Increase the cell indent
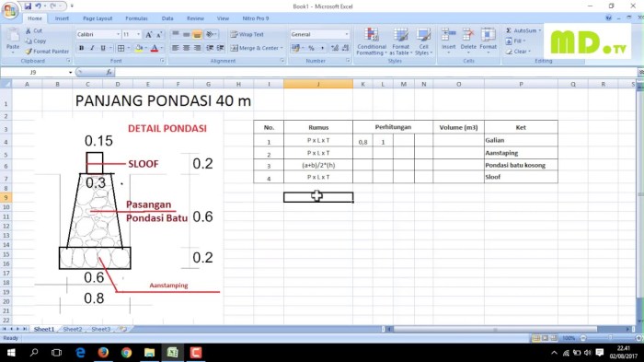 221,48
